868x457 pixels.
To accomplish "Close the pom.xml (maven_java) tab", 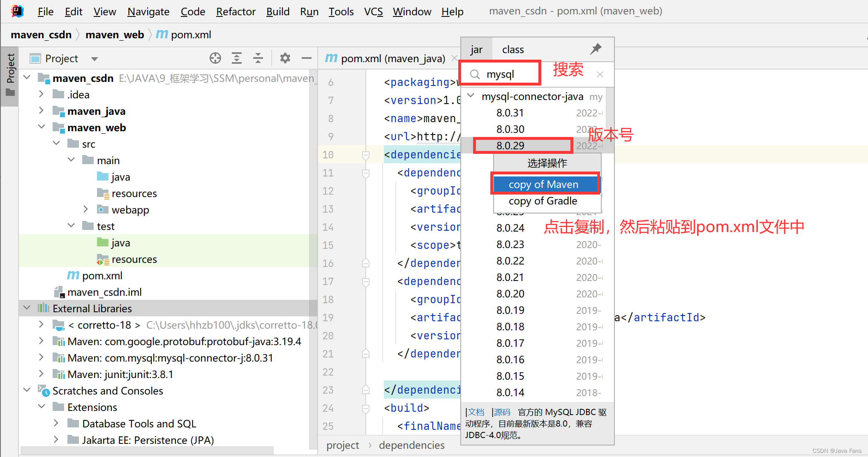I will pos(454,58).
